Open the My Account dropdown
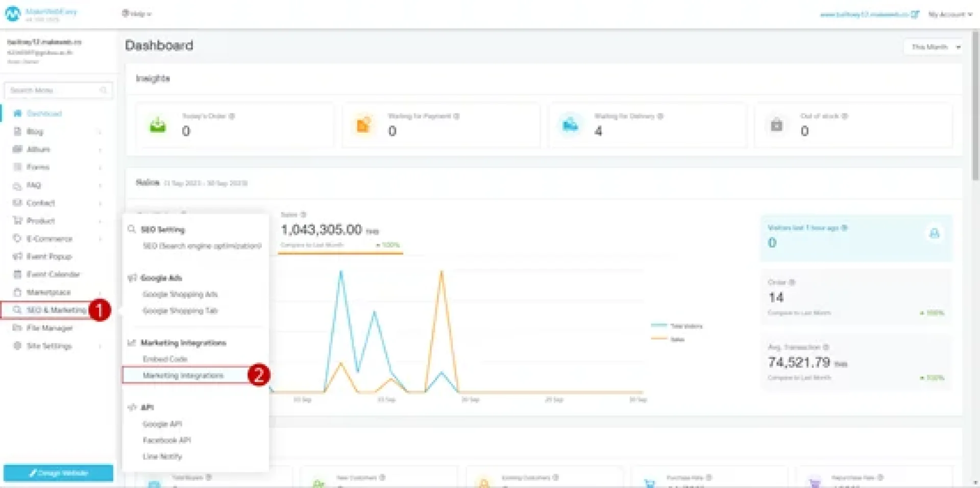 (950, 14)
